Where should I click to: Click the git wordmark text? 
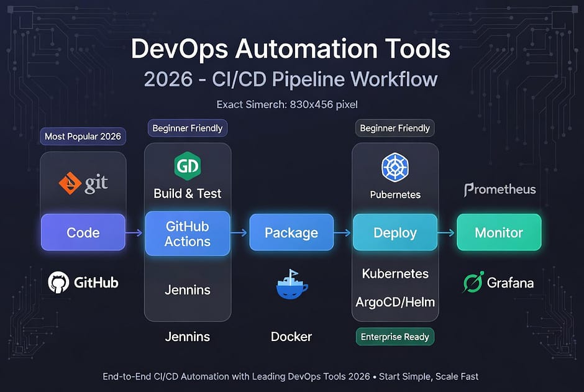96,183
